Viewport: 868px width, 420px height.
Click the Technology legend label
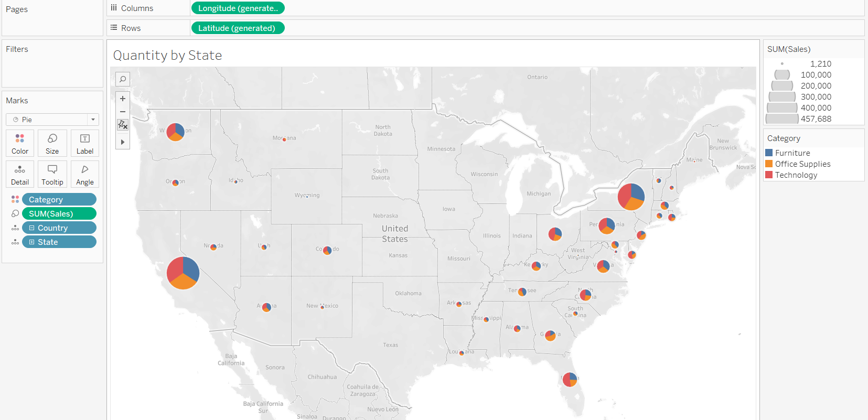796,175
